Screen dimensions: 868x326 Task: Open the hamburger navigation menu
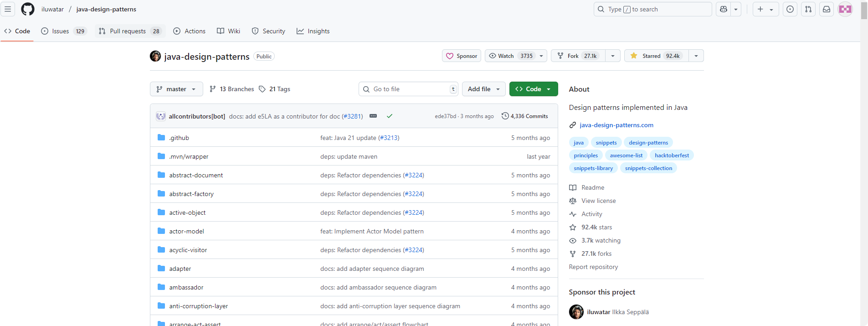pyautogui.click(x=8, y=9)
